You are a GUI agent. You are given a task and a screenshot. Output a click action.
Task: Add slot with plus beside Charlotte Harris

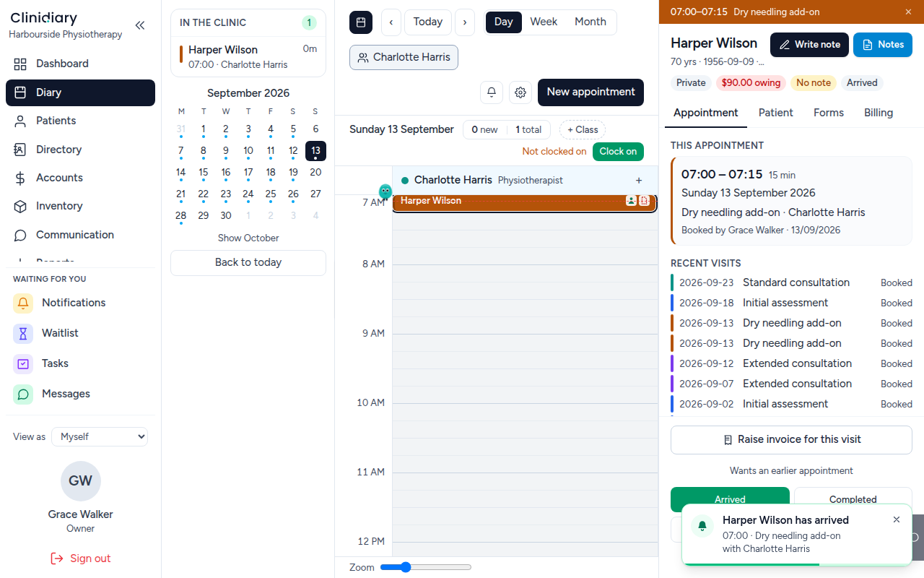click(x=639, y=181)
